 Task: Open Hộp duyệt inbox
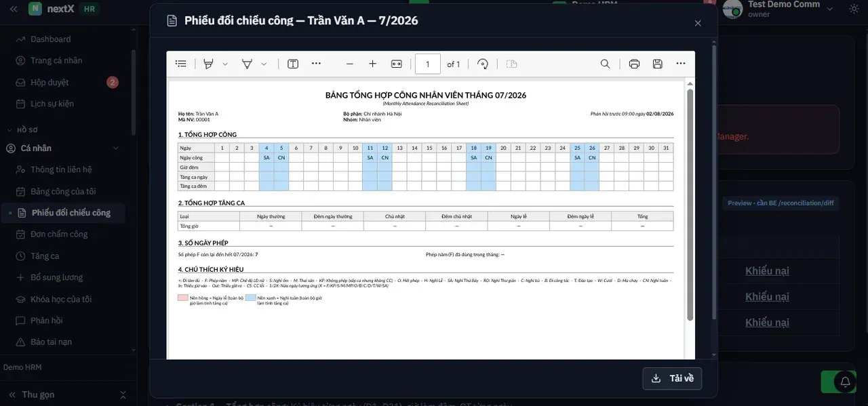tap(50, 82)
